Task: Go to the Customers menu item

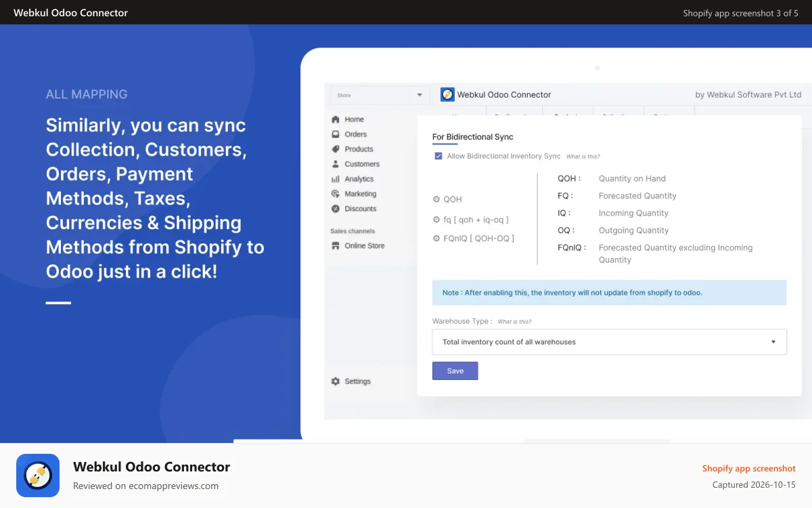Action: coord(362,164)
